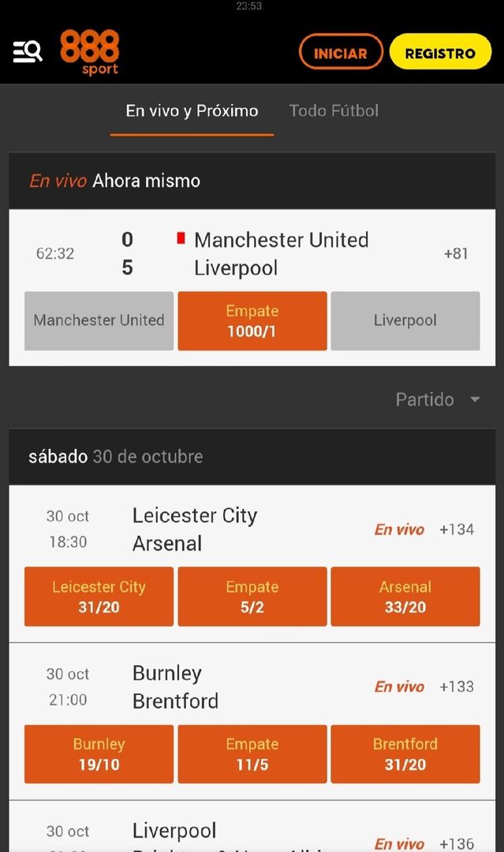Expand +133 markets for Burnley match

[457, 686]
